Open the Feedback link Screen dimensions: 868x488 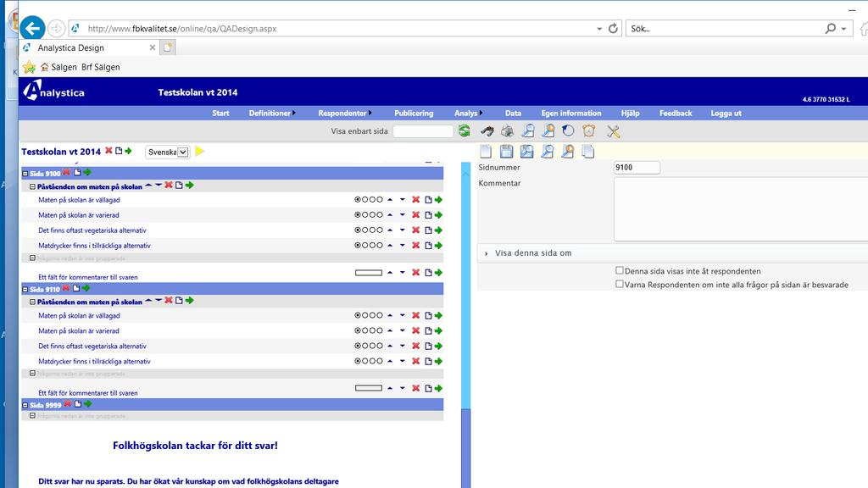676,113
